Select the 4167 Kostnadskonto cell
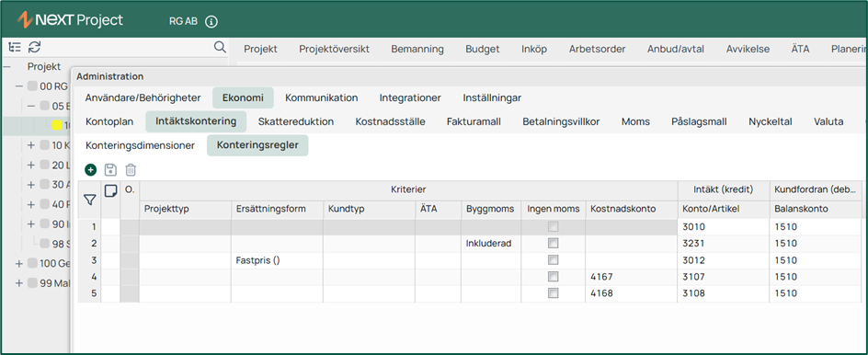The height and width of the screenshot is (355, 868). (631, 276)
